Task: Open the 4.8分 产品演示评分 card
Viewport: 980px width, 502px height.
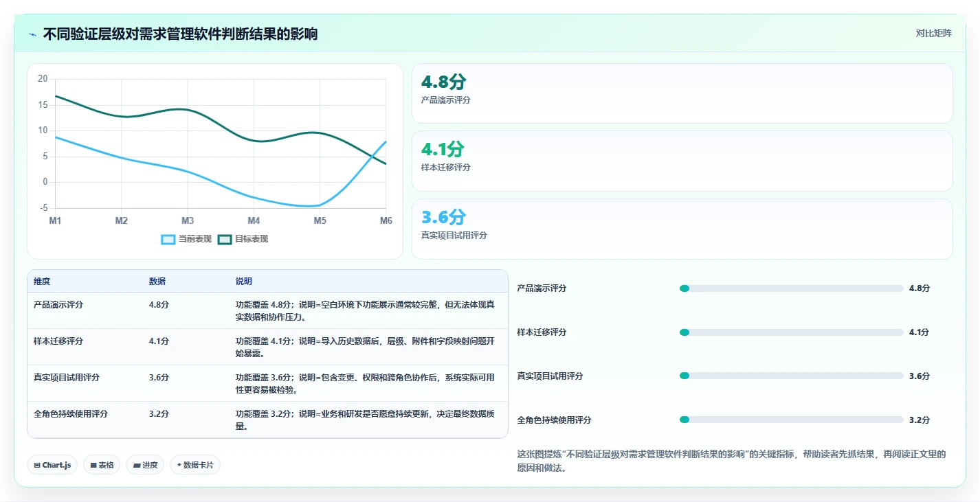Action: [x=682, y=93]
